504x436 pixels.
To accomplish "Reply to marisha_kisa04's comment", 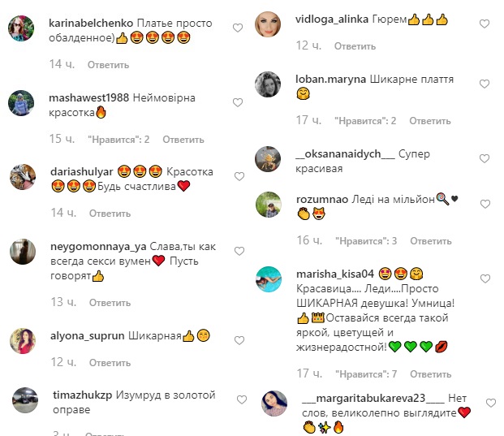I will point(431,374).
